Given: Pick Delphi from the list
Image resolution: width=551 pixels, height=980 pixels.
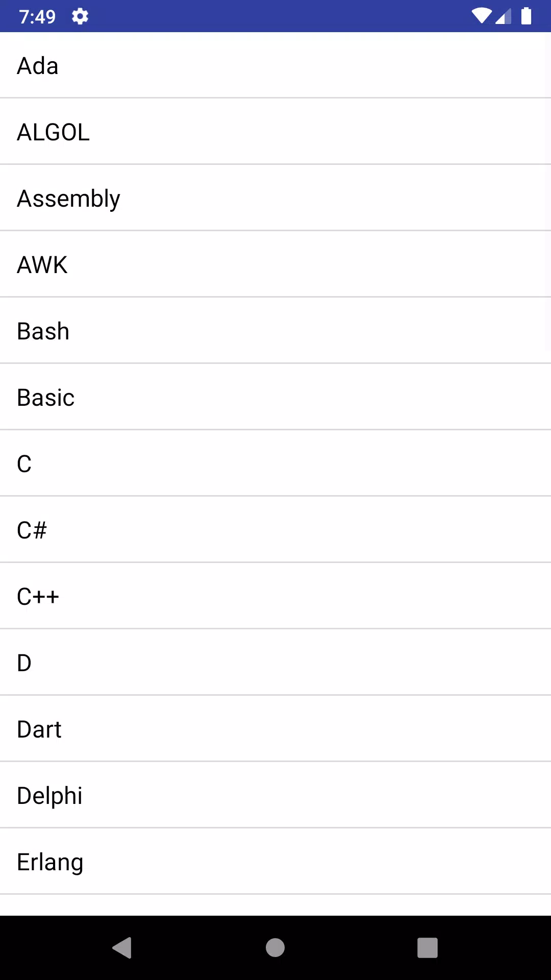Looking at the screenshot, I should tap(275, 795).
